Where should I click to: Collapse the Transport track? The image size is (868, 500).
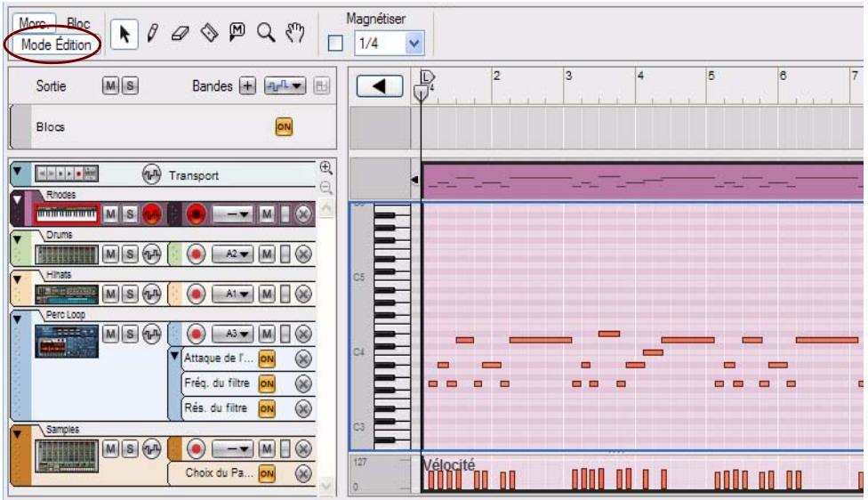tap(18, 172)
